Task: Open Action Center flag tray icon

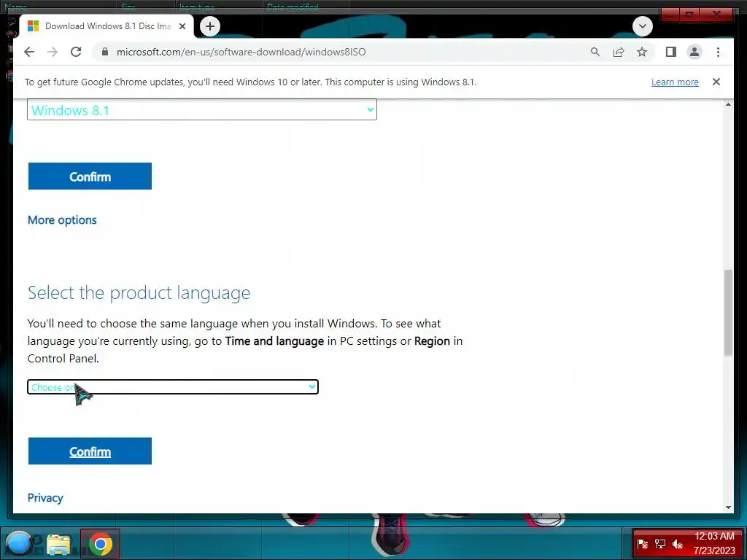Action: point(642,544)
